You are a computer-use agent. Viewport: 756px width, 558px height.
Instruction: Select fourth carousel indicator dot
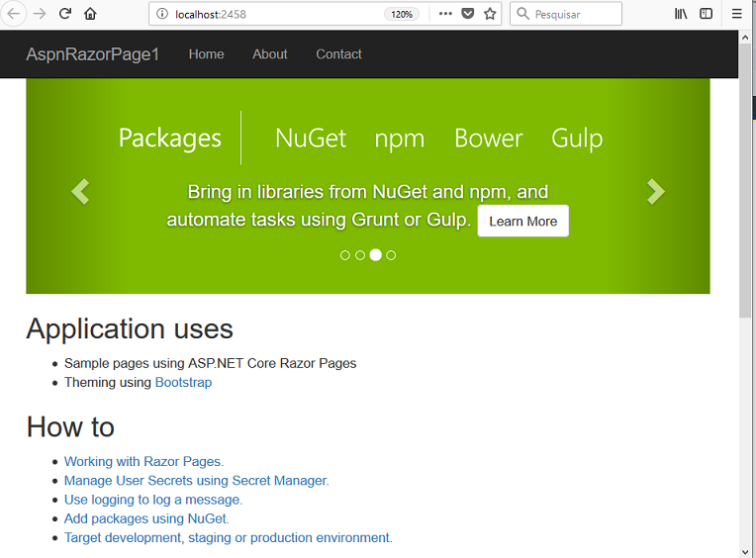click(x=391, y=255)
